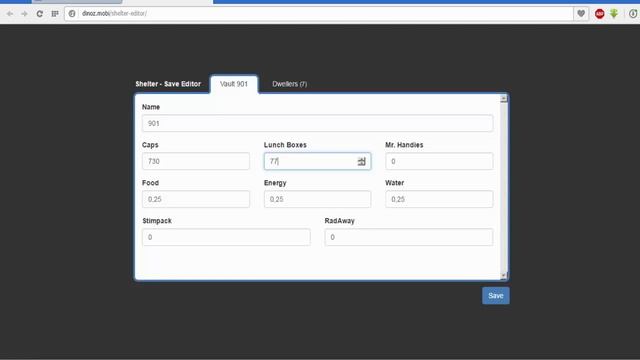Click the Shelter - Save Editor title
Viewport: 640px width, 360px height.
click(168, 84)
